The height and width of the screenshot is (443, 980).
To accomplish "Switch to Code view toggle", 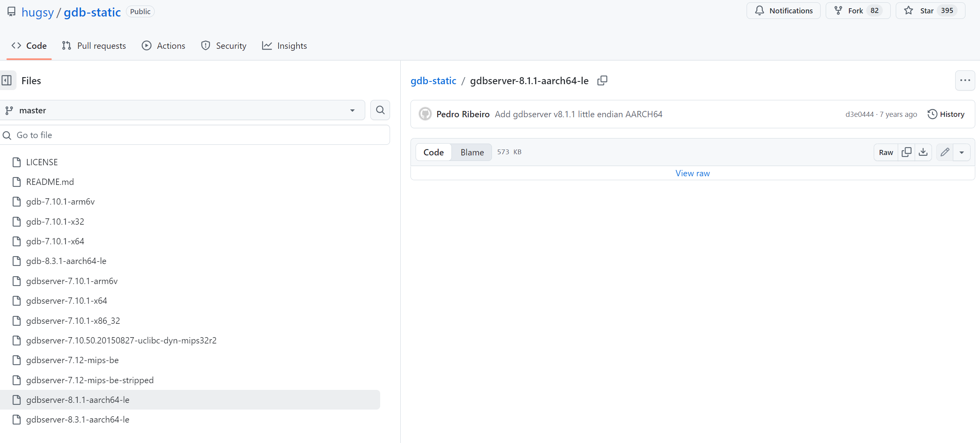I will 433,152.
